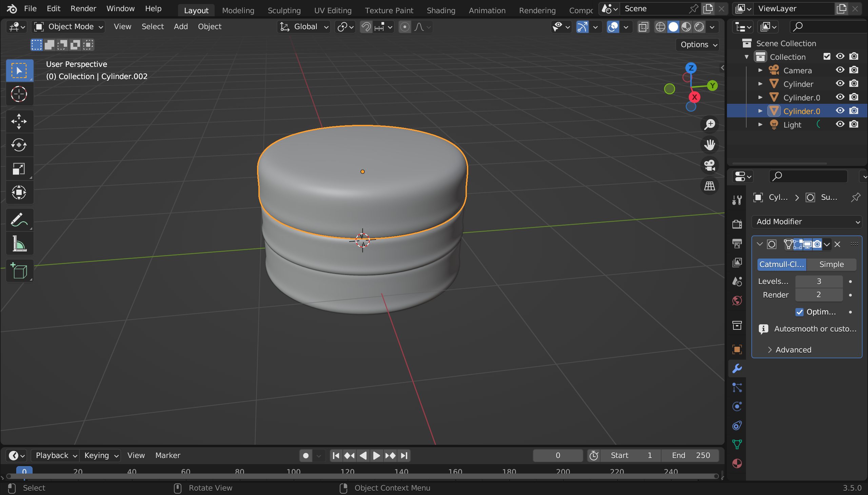Image resolution: width=868 pixels, height=495 pixels.
Task: Select Catmull-Clark subdivision type
Action: [x=782, y=265]
